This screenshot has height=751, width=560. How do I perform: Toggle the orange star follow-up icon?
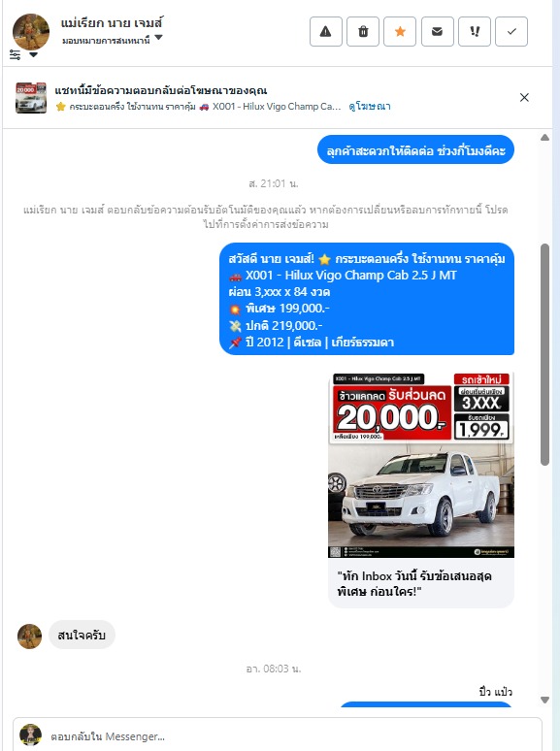pos(400,32)
